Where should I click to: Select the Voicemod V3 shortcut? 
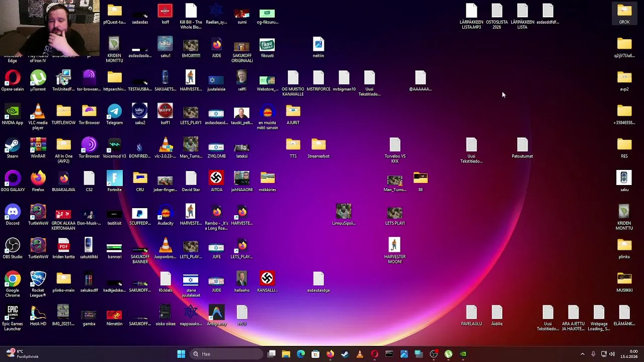(x=114, y=148)
